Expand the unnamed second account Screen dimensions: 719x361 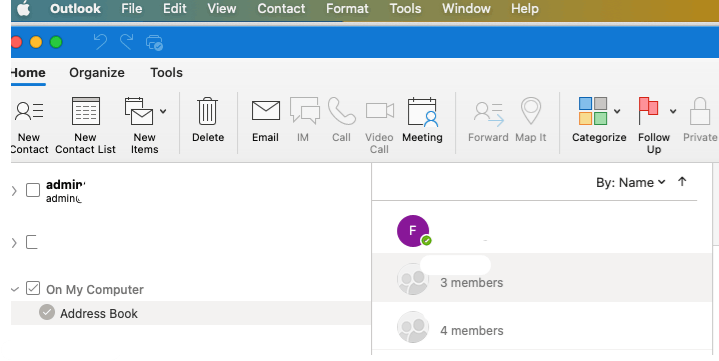[14, 243]
